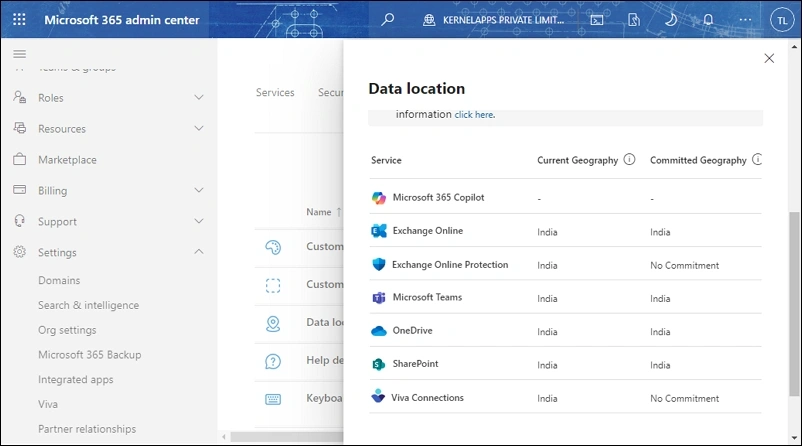Image resolution: width=802 pixels, height=446 pixels.
Task: Open Cloud Shell icon in header
Action: pos(596,20)
